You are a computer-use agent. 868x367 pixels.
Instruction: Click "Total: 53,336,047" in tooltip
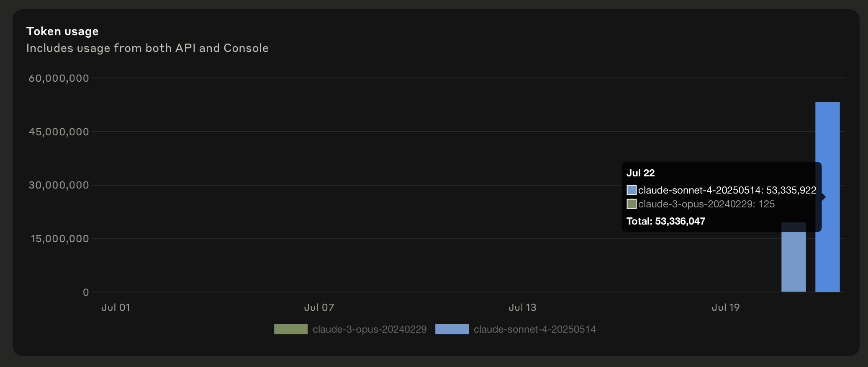(666, 221)
